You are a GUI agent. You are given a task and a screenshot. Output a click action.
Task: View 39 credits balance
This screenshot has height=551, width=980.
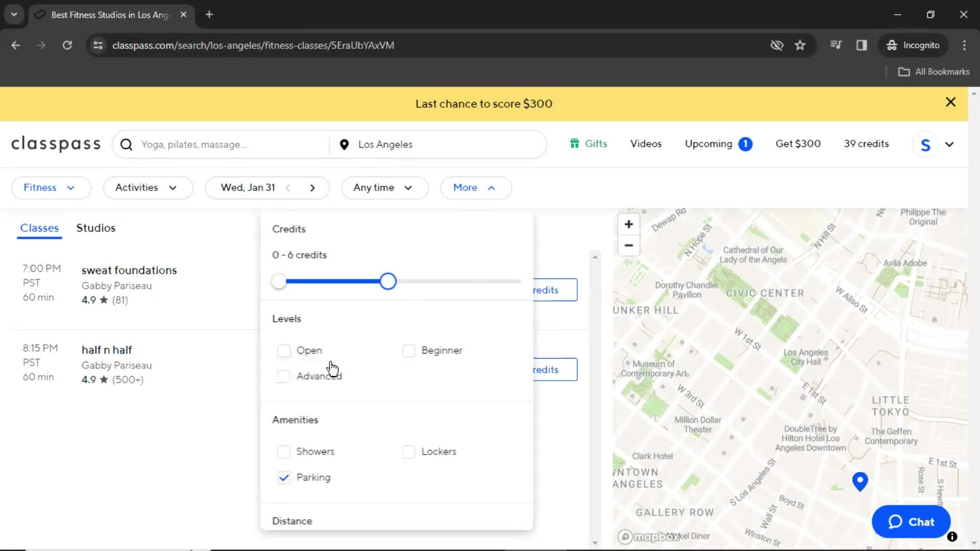coord(866,144)
